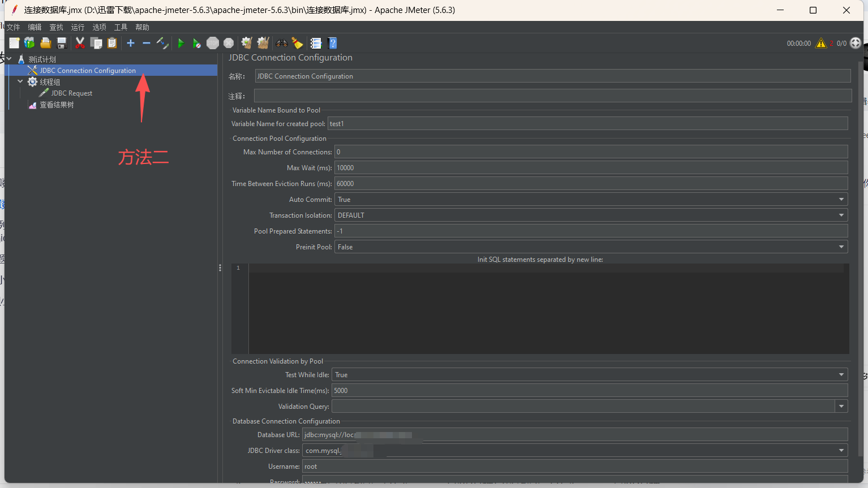Click the Open file folder icon
Image resolution: width=868 pixels, height=488 pixels.
[46, 43]
